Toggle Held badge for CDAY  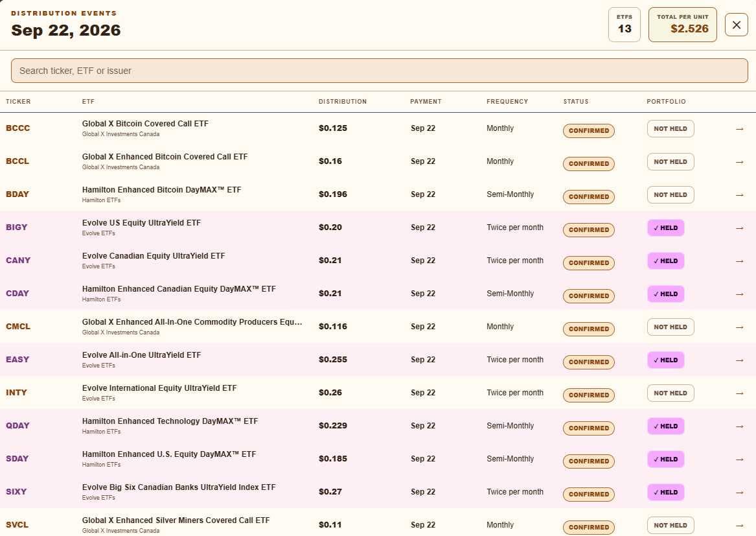(x=665, y=294)
